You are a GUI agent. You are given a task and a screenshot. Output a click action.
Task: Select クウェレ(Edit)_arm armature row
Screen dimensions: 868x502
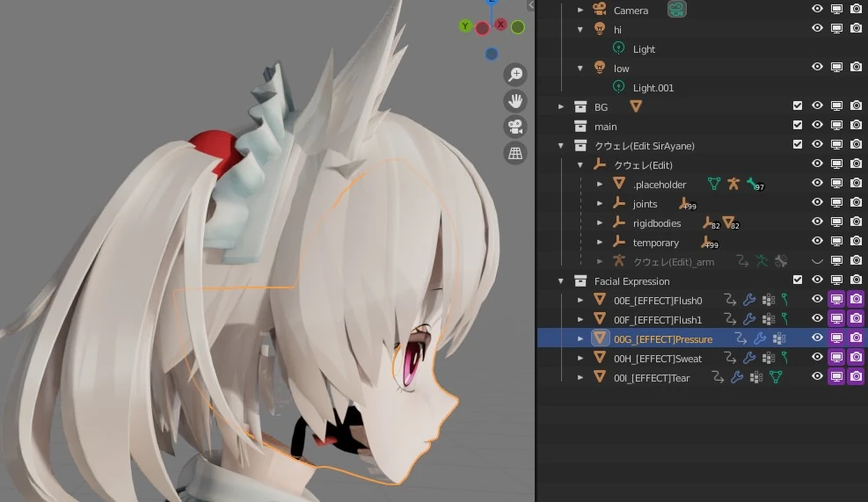673,262
